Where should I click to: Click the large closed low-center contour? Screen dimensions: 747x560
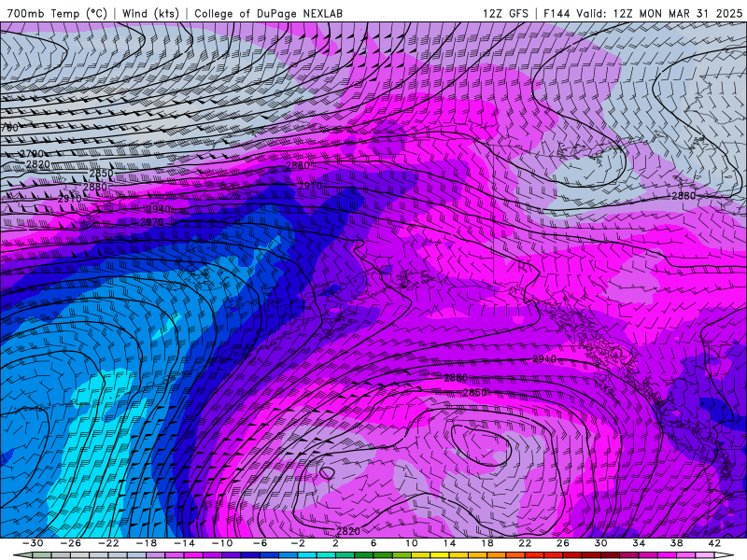pyautogui.click(x=481, y=445)
